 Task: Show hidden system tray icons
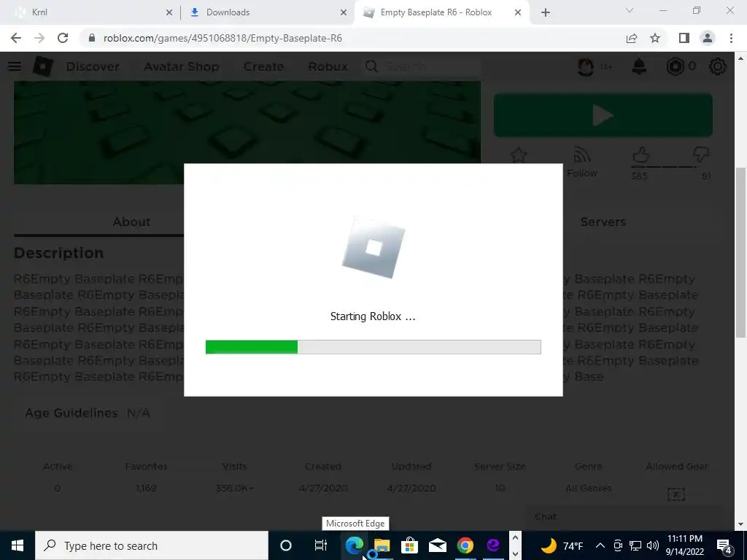pos(600,545)
